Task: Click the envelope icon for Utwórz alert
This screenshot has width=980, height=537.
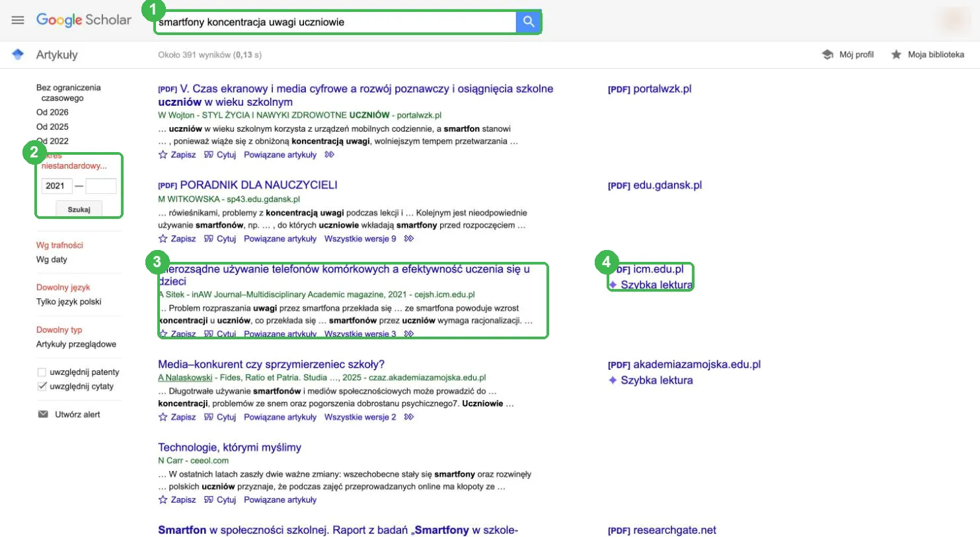Action: coord(43,415)
